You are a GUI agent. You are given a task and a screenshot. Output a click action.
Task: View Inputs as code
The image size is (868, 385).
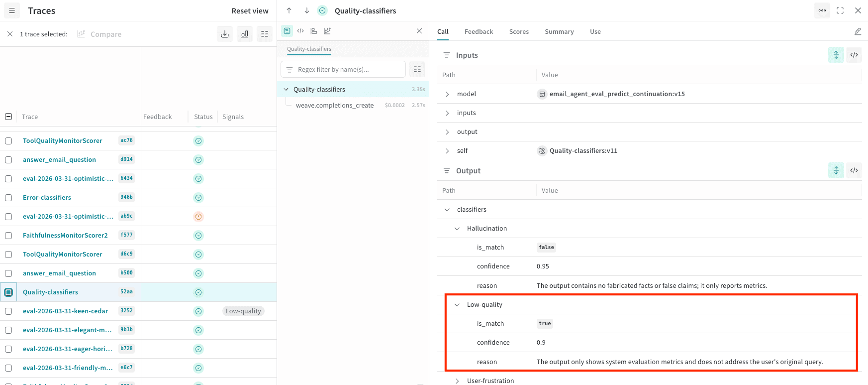coord(854,55)
